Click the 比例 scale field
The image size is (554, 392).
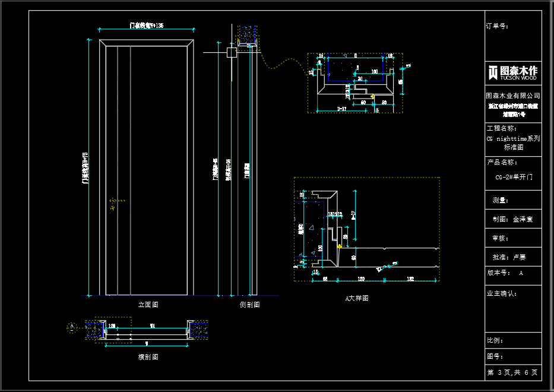495,341
